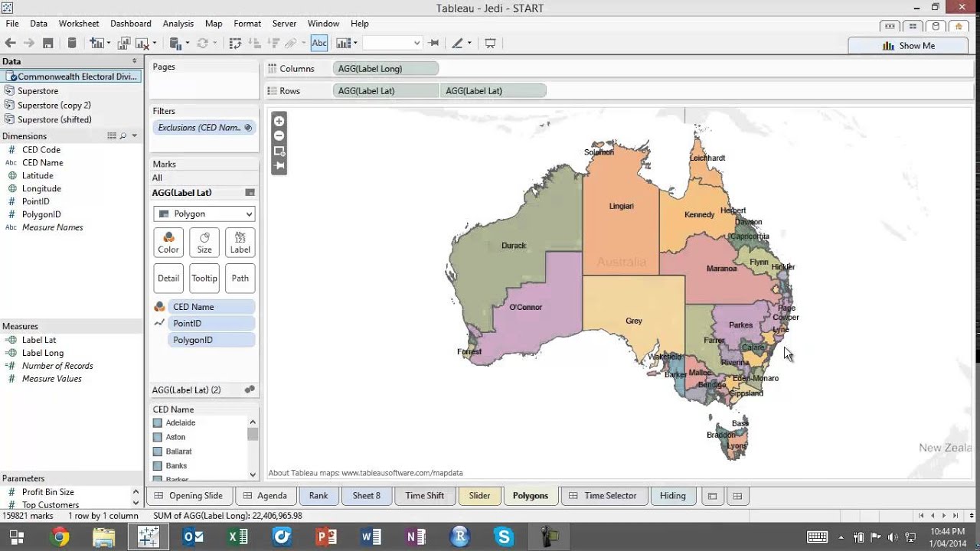Click the Exclusions (CED Name) filter pill
Viewport: 980px width, 551px height.
204,128
